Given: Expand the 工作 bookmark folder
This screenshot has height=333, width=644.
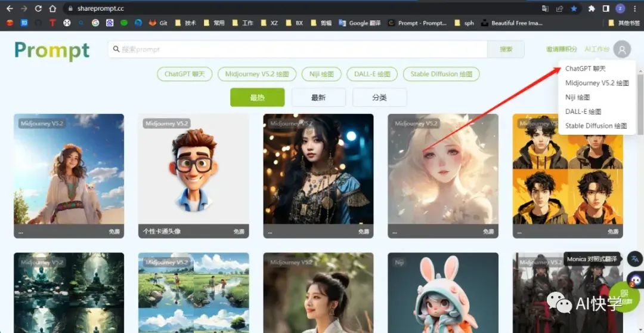Looking at the screenshot, I should (x=242, y=23).
